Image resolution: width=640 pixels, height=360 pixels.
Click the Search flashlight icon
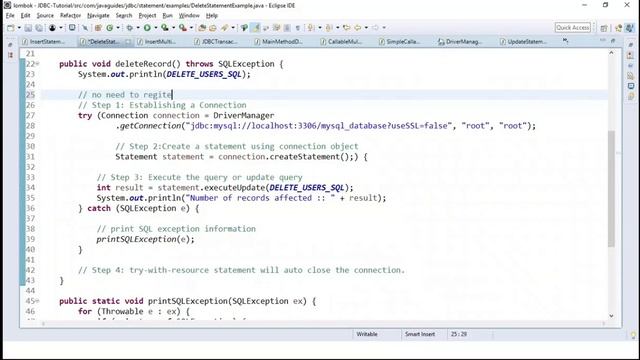(x=224, y=28)
